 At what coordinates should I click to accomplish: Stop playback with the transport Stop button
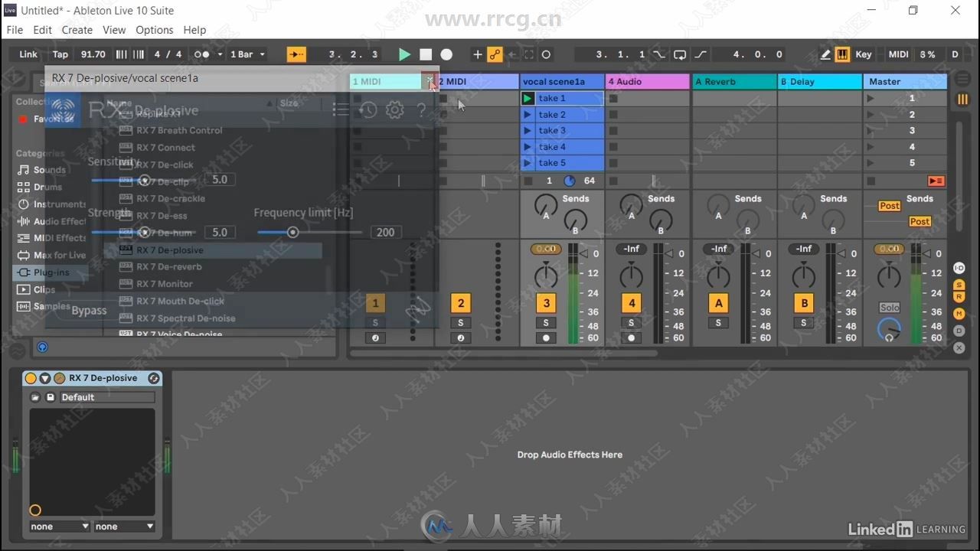[426, 54]
